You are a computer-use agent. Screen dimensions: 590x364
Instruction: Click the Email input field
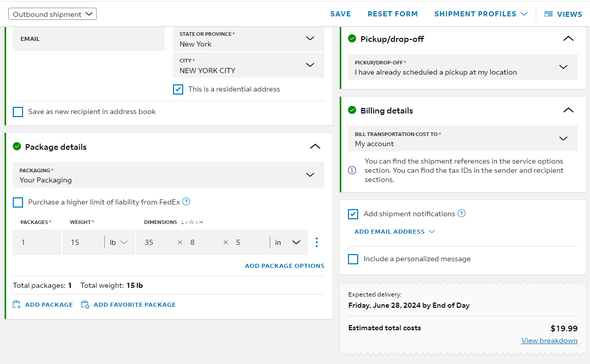point(89,39)
